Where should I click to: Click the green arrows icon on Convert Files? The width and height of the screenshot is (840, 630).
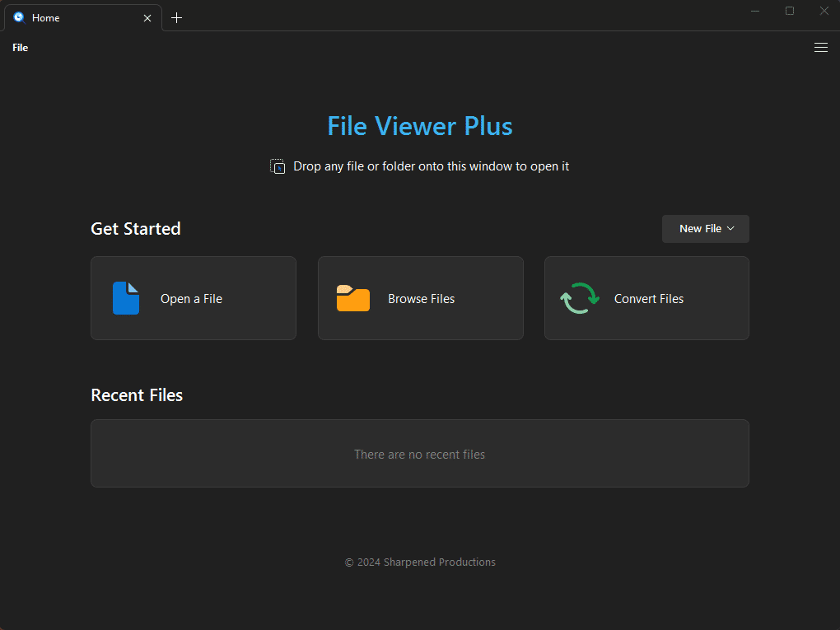[x=580, y=298]
